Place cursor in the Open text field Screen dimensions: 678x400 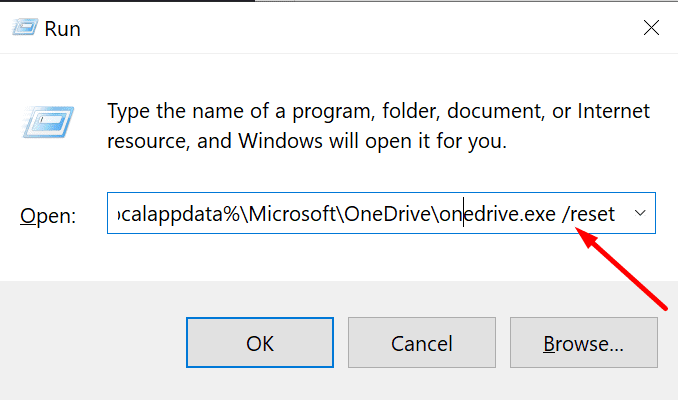tap(370, 214)
